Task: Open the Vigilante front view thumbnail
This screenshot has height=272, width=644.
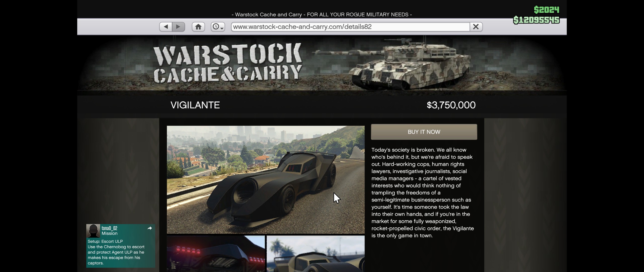Action: 316,254
